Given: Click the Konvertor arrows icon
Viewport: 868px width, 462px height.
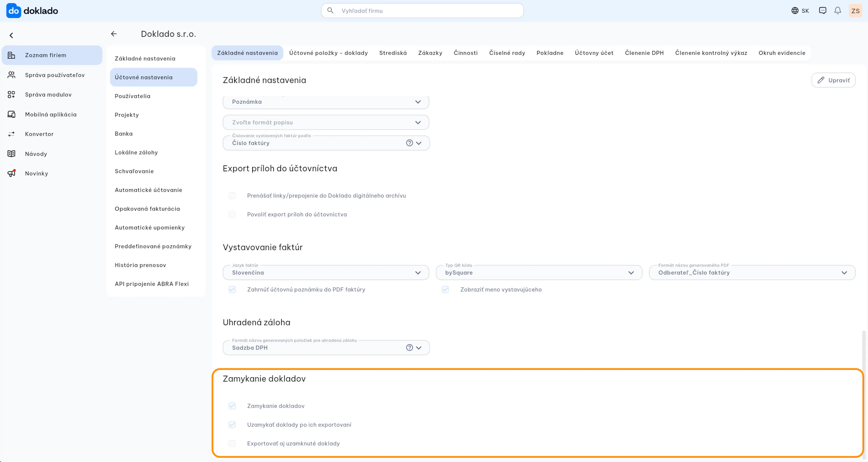Looking at the screenshot, I should 11,134.
